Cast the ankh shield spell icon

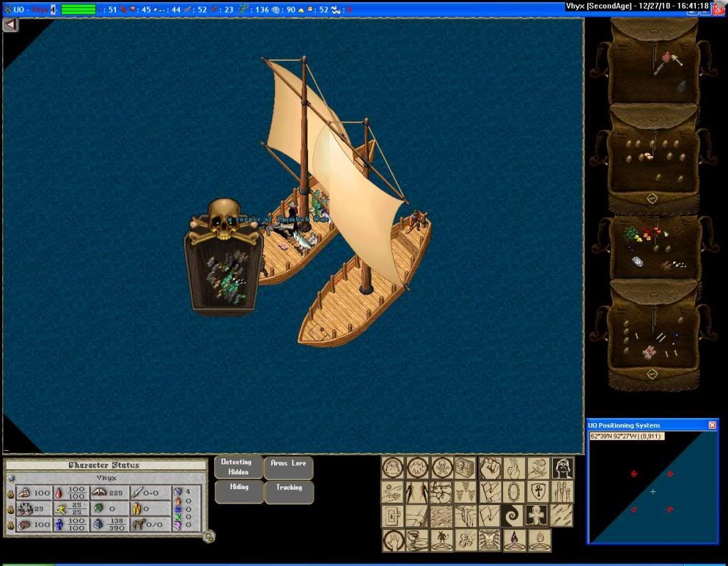coord(538,492)
